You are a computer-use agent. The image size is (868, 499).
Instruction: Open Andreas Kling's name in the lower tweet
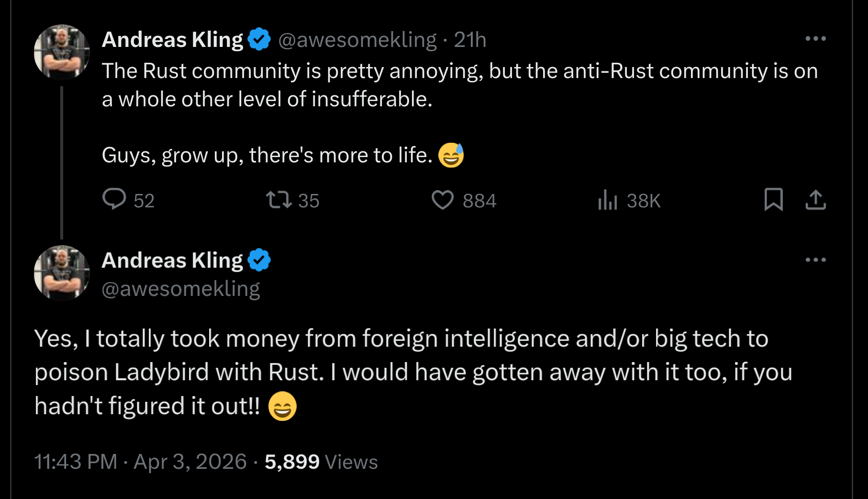tap(173, 261)
